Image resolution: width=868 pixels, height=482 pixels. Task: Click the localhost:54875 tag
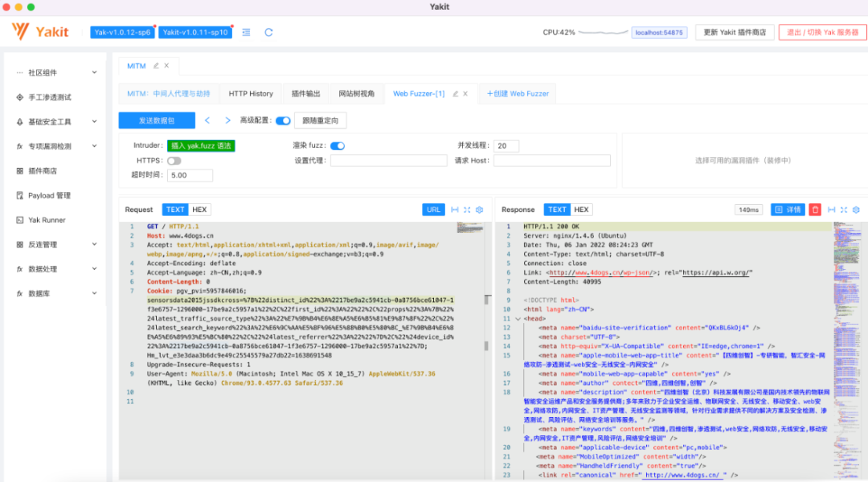[x=659, y=33]
